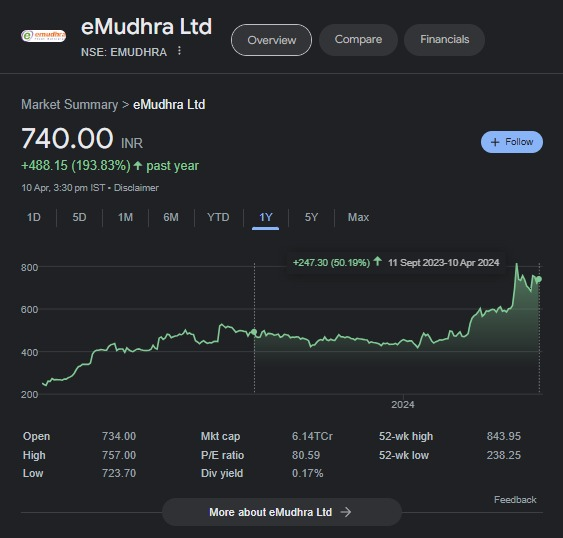
Task: Click the 740.00 current price
Action: pyautogui.click(x=67, y=138)
